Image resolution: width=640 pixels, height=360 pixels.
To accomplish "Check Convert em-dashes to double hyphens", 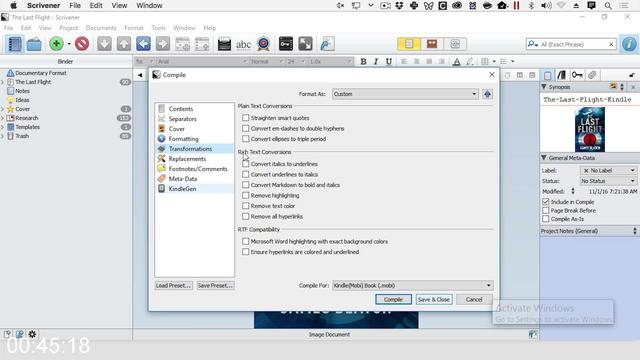I will point(245,129).
